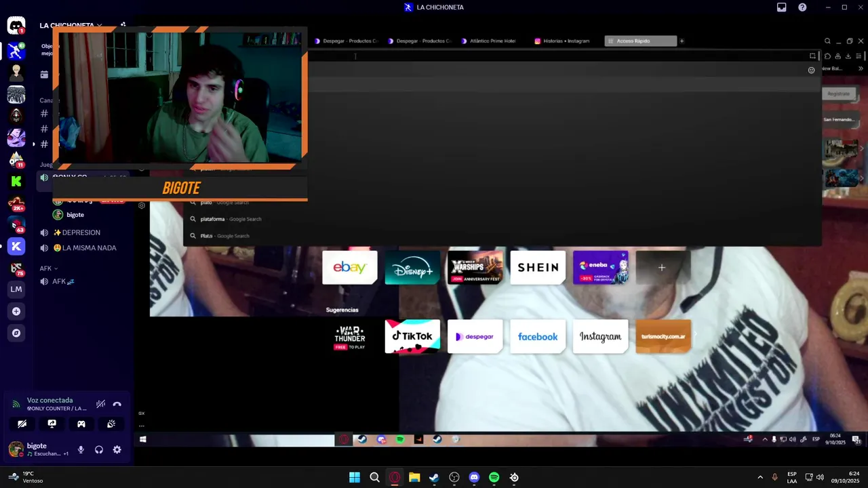Open the hooded figure server icon
Viewport: 868px width, 488px height.
pyautogui.click(x=16, y=116)
